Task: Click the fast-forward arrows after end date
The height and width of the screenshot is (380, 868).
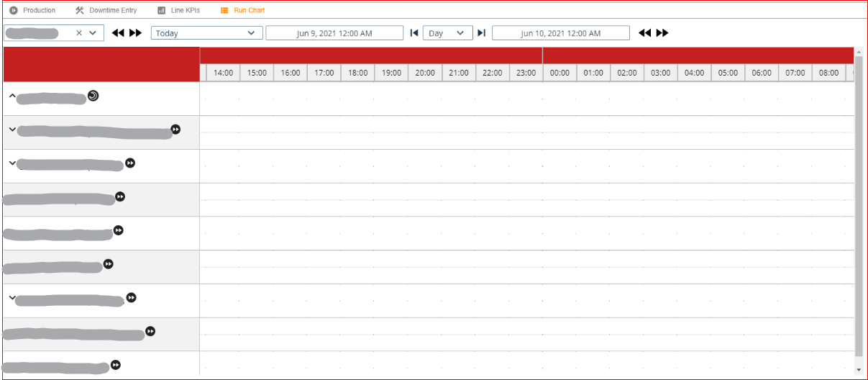Action: [x=662, y=33]
